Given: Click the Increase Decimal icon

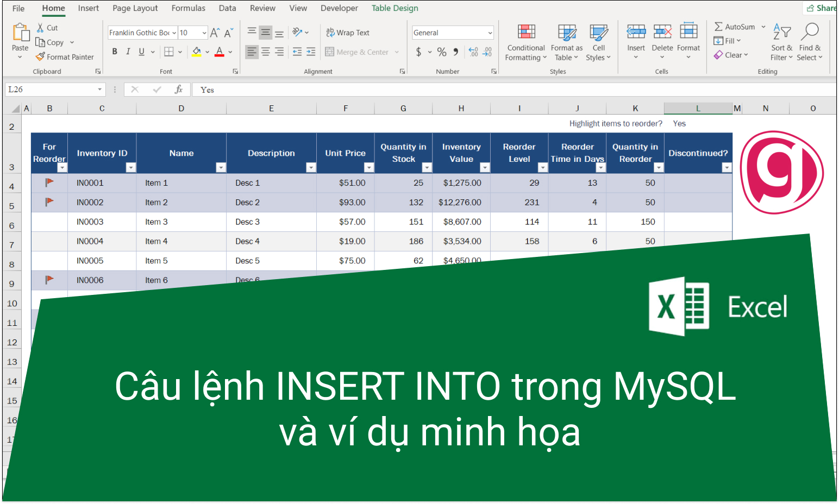Looking at the screenshot, I should coord(472,52).
